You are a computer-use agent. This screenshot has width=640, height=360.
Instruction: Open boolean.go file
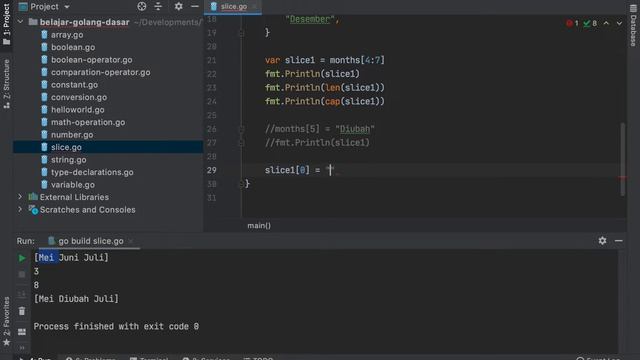[x=73, y=47]
